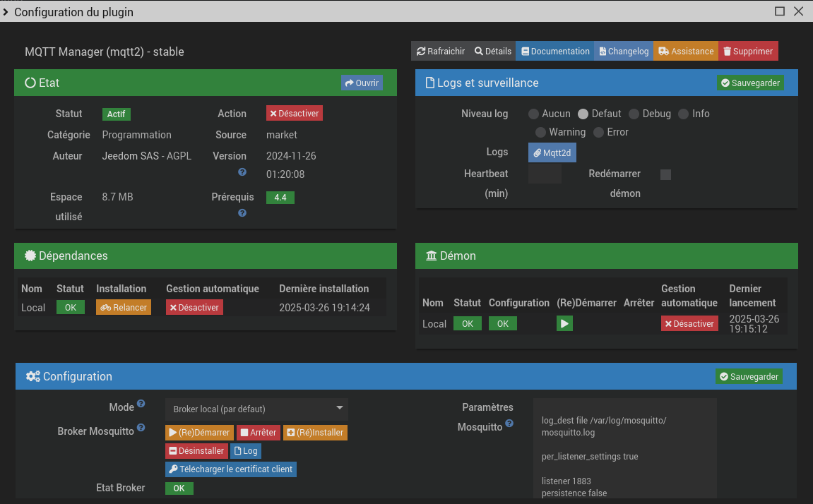Click help icon beside Broker Mosquitto
The image size is (813, 504).
(141, 428)
